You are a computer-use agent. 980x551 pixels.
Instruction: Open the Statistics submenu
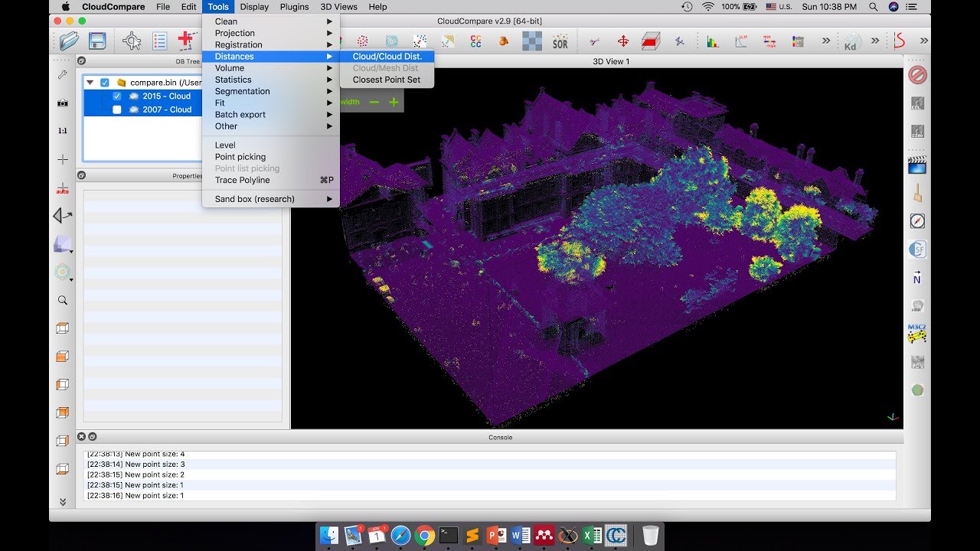(x=271, y=80)
